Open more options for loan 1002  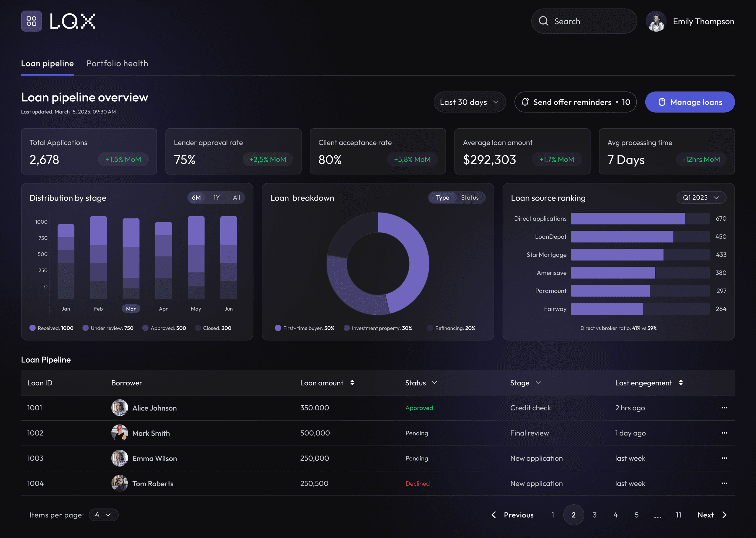pos(724,433)
